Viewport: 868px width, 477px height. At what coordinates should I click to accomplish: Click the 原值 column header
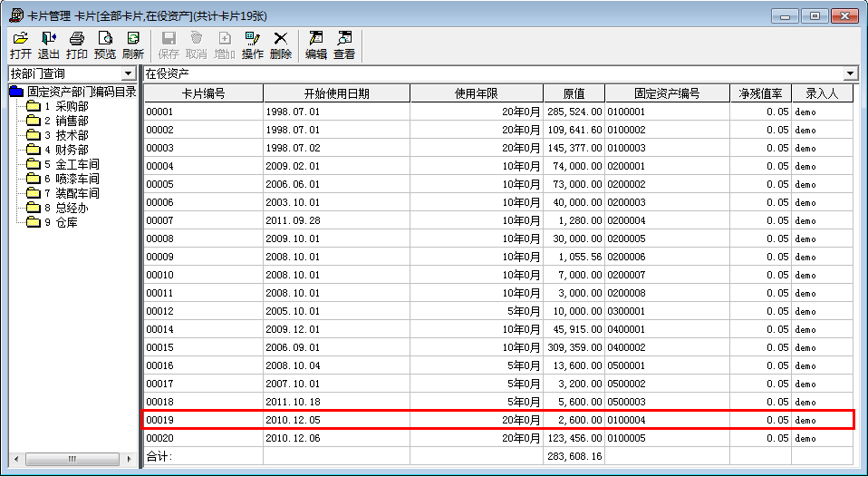pyautogui.click(x=574, y=93)
